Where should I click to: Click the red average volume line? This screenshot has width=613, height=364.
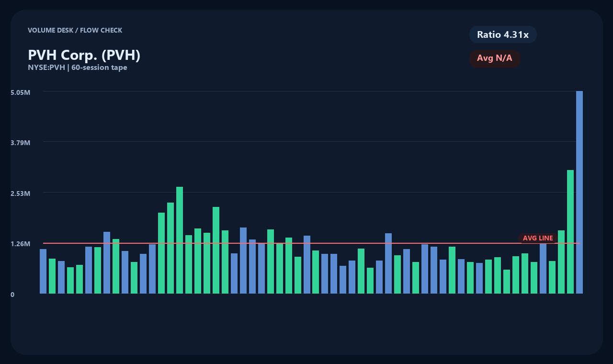(x=311, y=243)
